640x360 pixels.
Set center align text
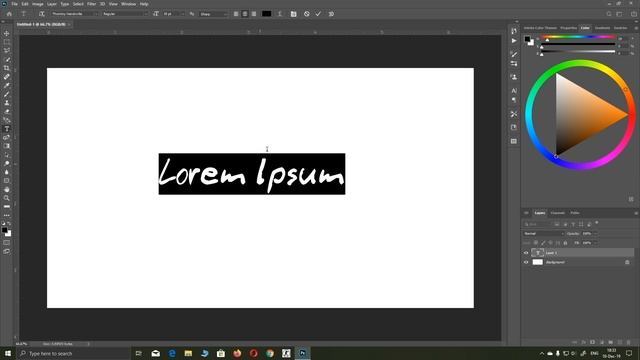pyautogui.click(x=245, y=14)
